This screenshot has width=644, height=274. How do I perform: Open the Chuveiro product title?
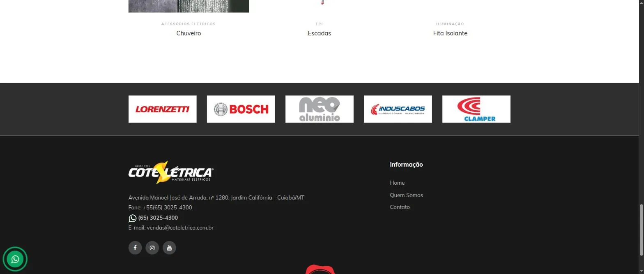pos(189,33)
